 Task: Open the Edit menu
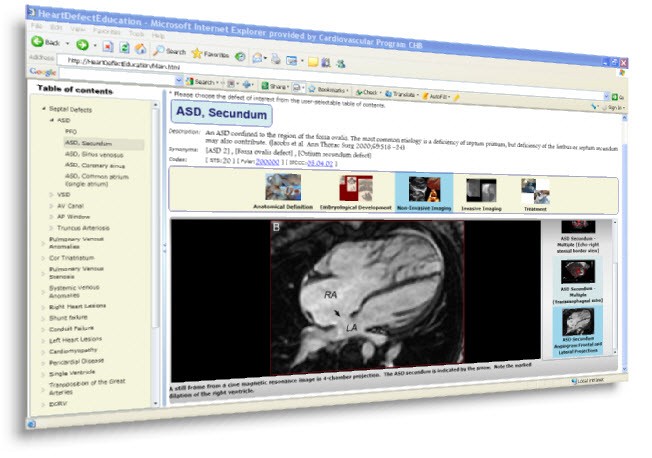point(56,27)
